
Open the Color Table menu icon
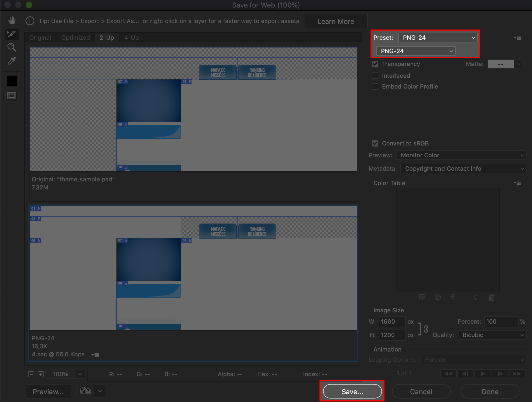click(518, 183)
